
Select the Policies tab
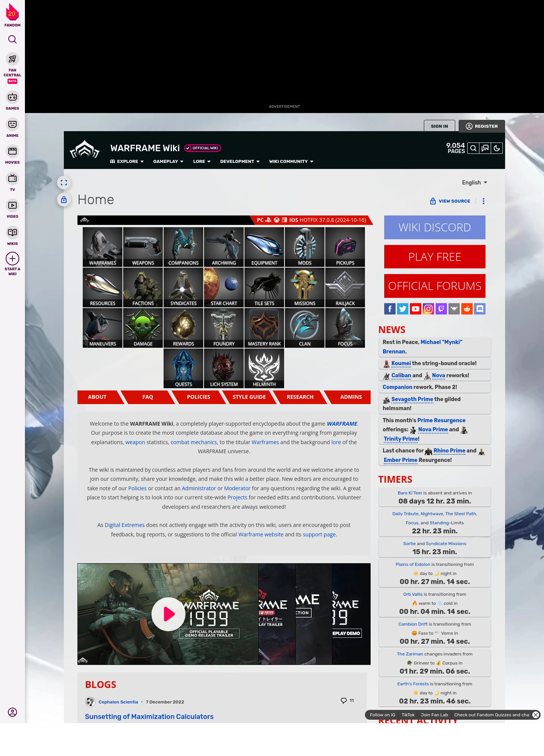click(198, 397)
